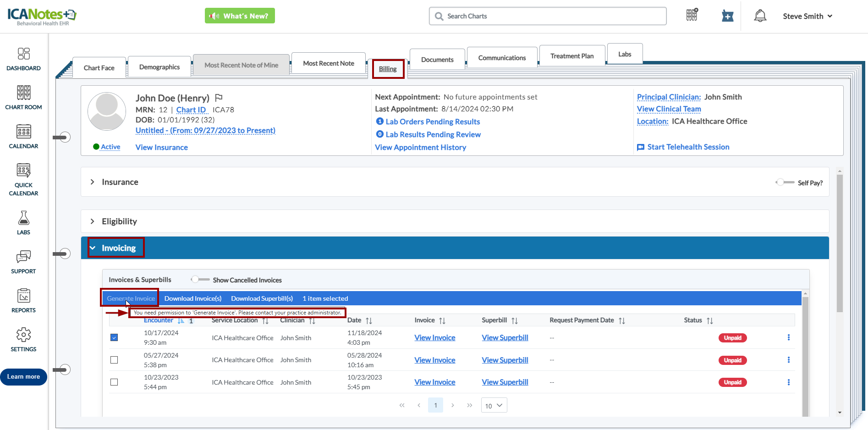The image size is (868, 430).
Task: Click the Search Charts input field
Action: coord(548,16)
